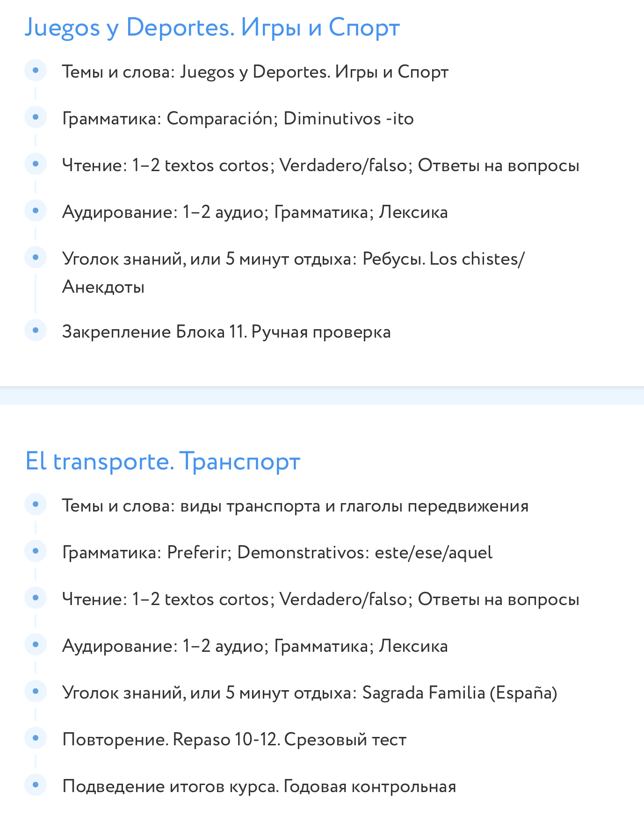Viewport: 644px width, 822px height.
Task: Click the bullet next to виды транспорта item
Action: (x=36, y=504)
